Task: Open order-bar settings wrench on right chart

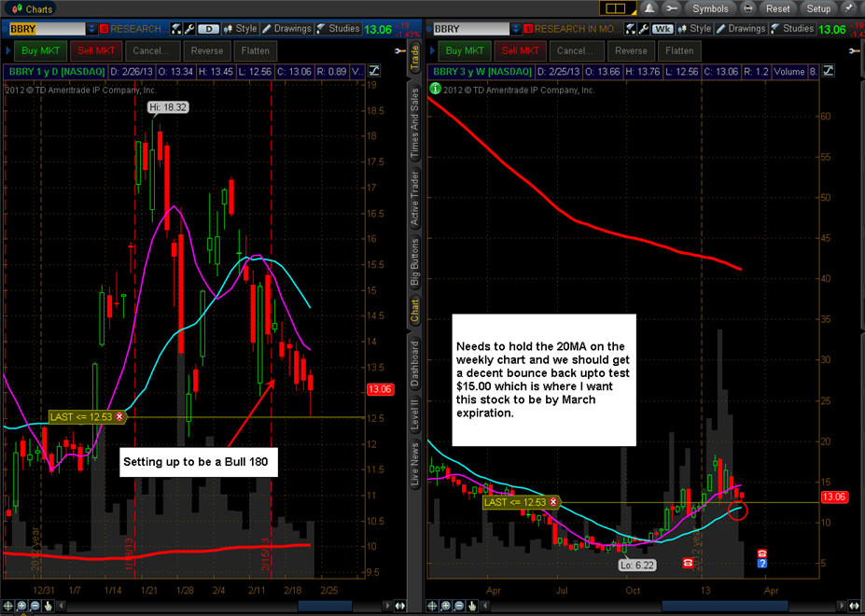Action: [855, 50]
